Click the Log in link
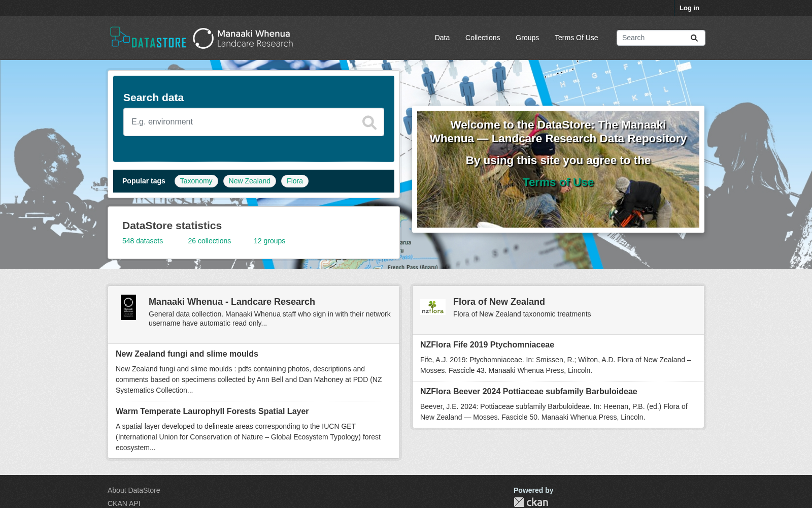Viewport: 812px width, 508px height. (689, 8)
